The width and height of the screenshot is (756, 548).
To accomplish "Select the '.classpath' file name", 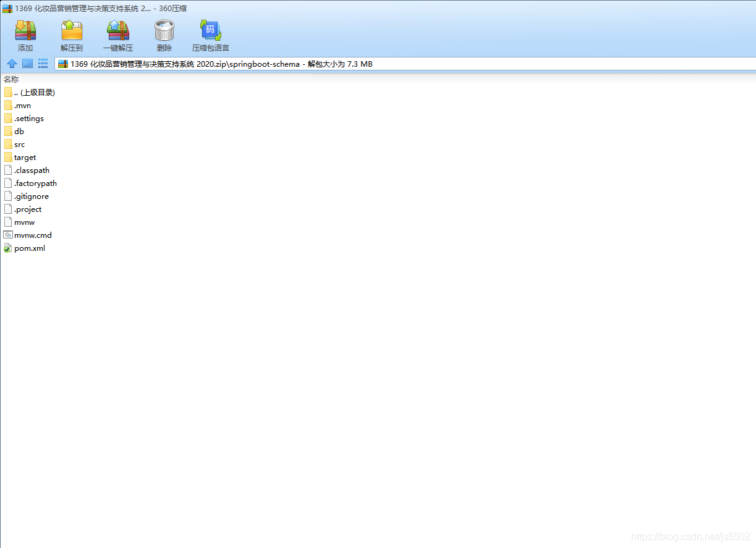I will click(32, 171).
